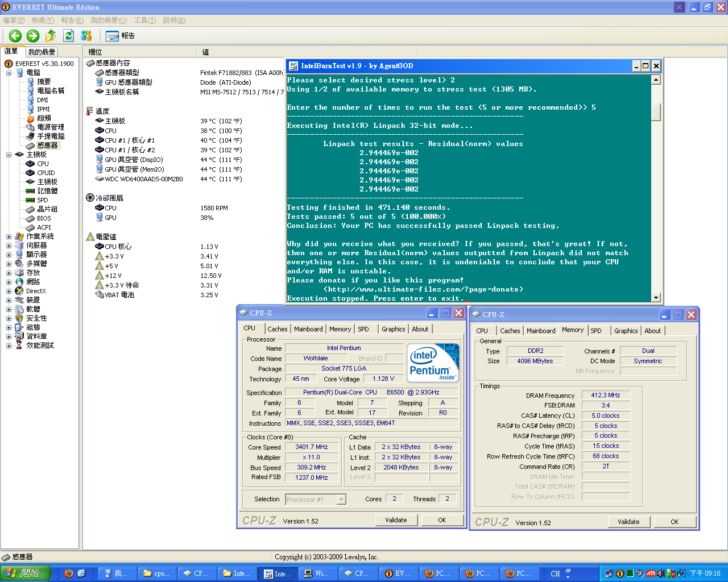Select the SPD tree item
The height and width of the screenshot is (582, 728).
[x=43, y=200]
